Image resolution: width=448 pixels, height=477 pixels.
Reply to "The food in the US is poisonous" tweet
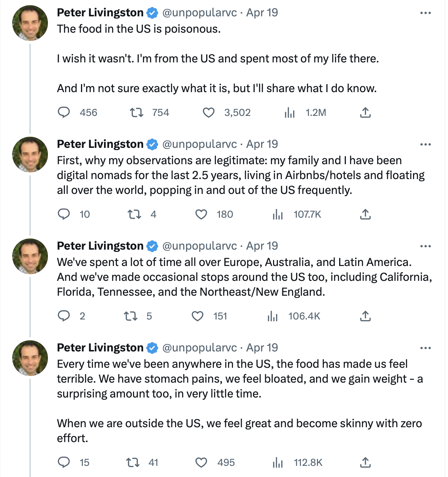[x=64, y=112]
